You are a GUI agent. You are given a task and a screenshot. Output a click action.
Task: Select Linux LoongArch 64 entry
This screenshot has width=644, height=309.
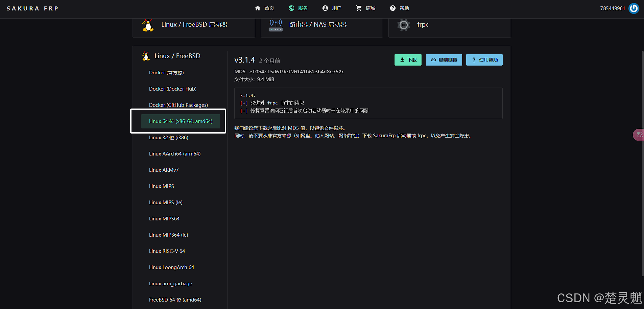[x=181, y=267]
